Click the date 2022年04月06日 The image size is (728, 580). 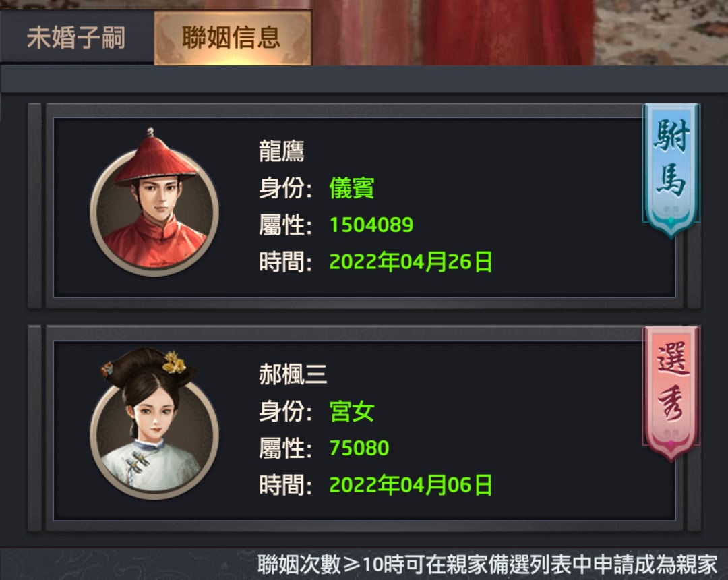411,485
